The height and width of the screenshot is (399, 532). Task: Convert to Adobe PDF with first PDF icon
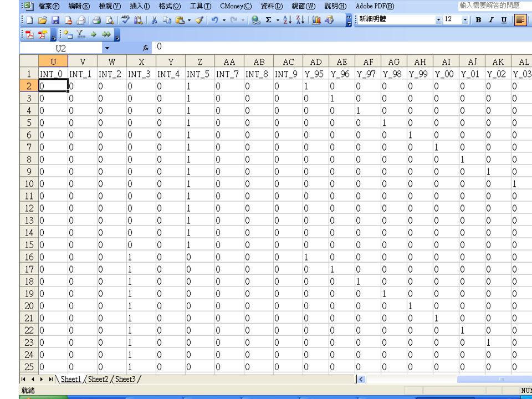pyautogui.click(x=30, y=34)
